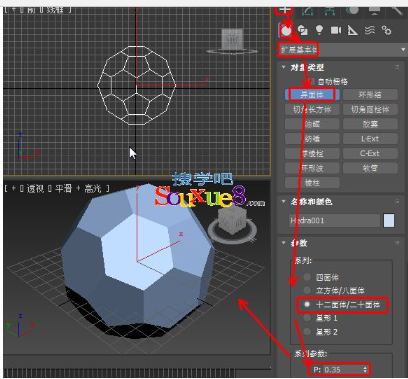This screenshot has width=408, height=379.
Task: Open the Hierarchy panel tab
Action: click(x=329, y=11)
